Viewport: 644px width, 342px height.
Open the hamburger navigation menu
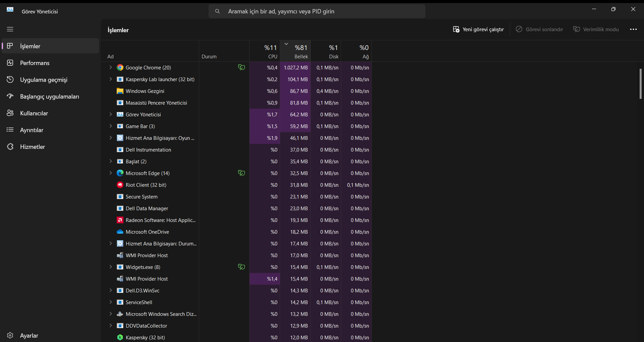coord(10,29)
